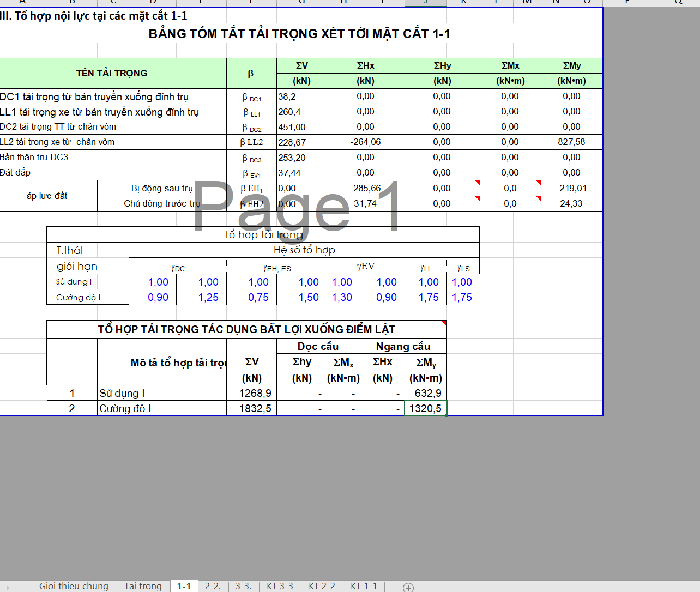The width and height of the screenshot is (700, 592).
Task: Click the 'Ngang cầu' header cell
Action: coord(403,346)
